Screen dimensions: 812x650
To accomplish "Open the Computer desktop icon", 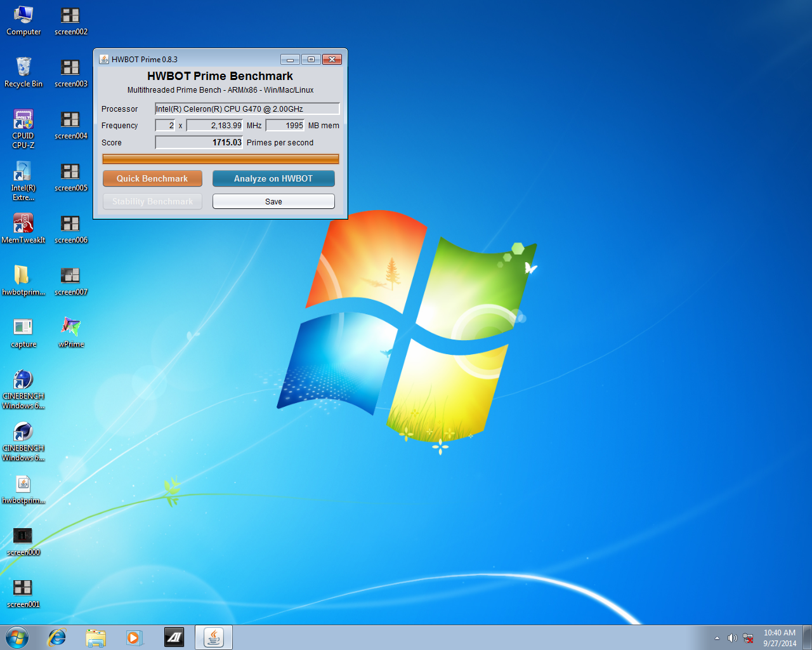I will (23, 20).
